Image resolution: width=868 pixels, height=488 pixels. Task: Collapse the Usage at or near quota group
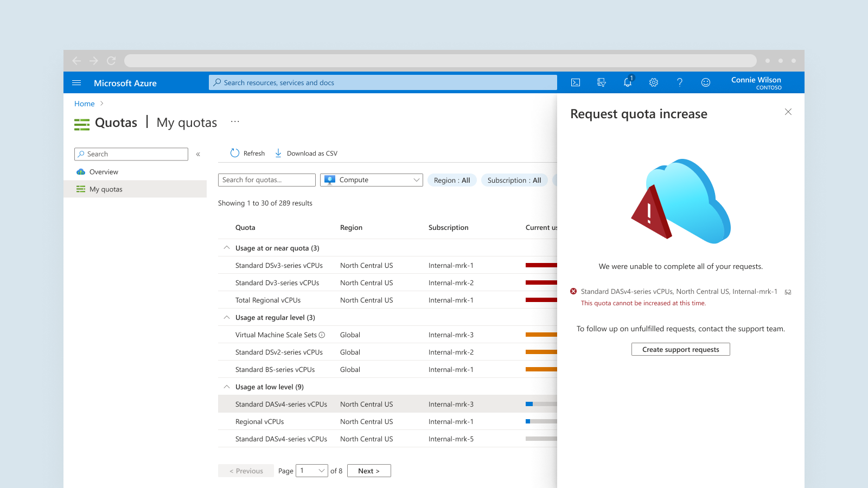tap(227, 248)
